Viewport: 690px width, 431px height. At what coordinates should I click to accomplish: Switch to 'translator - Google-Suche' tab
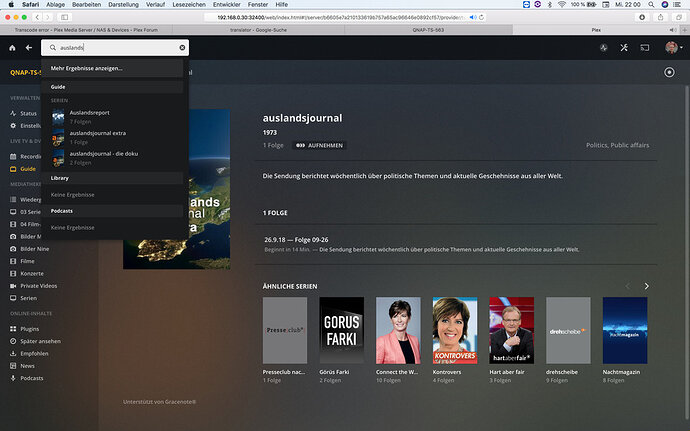pyautogui.click(x=258, y=30)
